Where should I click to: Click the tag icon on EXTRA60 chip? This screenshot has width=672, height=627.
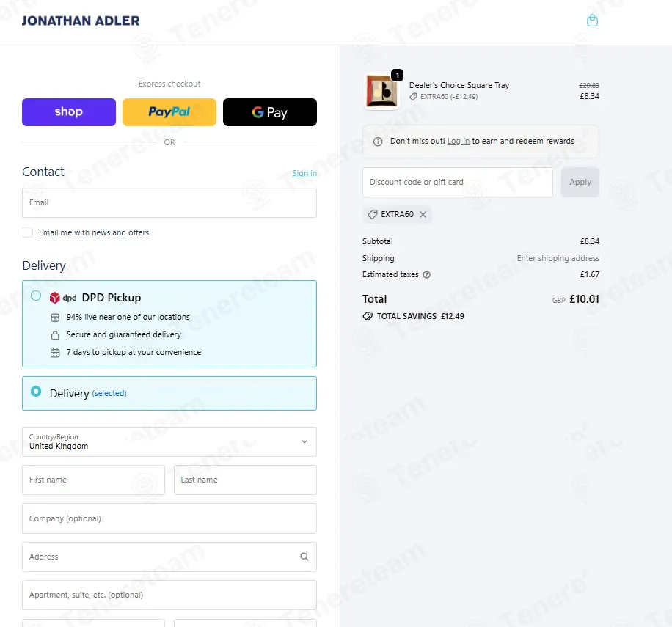tap(373, 215)
